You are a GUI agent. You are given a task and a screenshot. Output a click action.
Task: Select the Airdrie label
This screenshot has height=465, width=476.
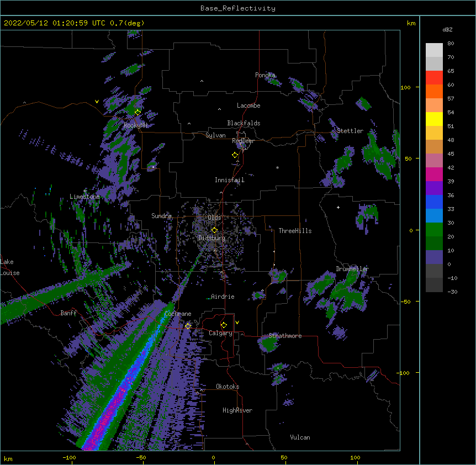point(223,297)
